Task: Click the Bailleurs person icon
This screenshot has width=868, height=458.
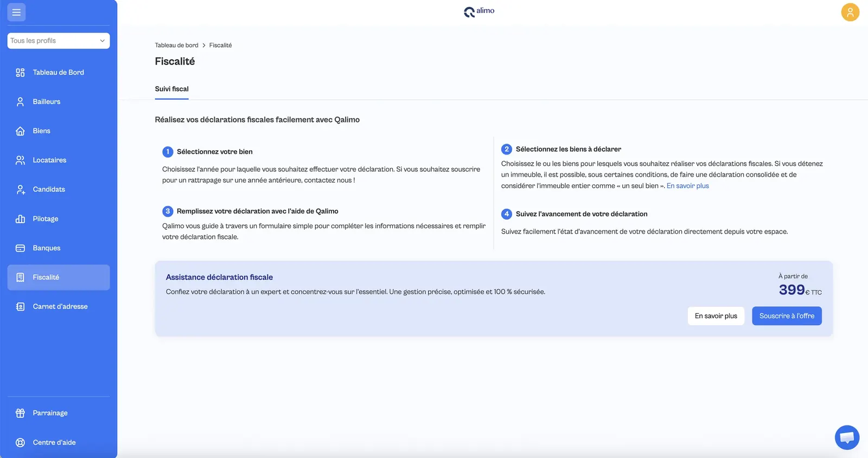Action: pos(20,102)
